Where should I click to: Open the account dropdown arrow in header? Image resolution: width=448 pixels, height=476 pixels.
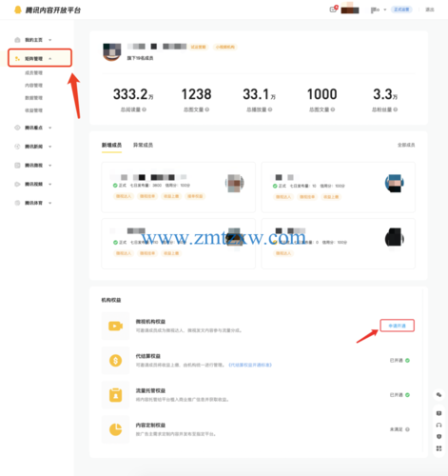tap(385, 10)
